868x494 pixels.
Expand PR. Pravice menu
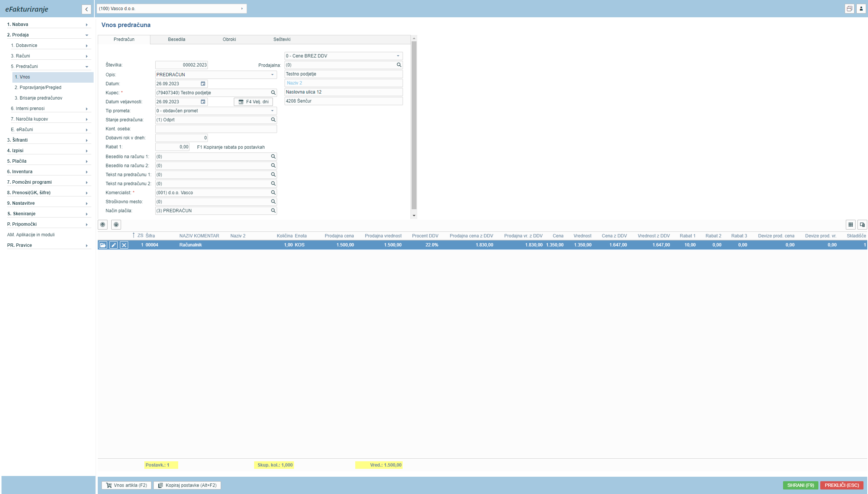48,245
